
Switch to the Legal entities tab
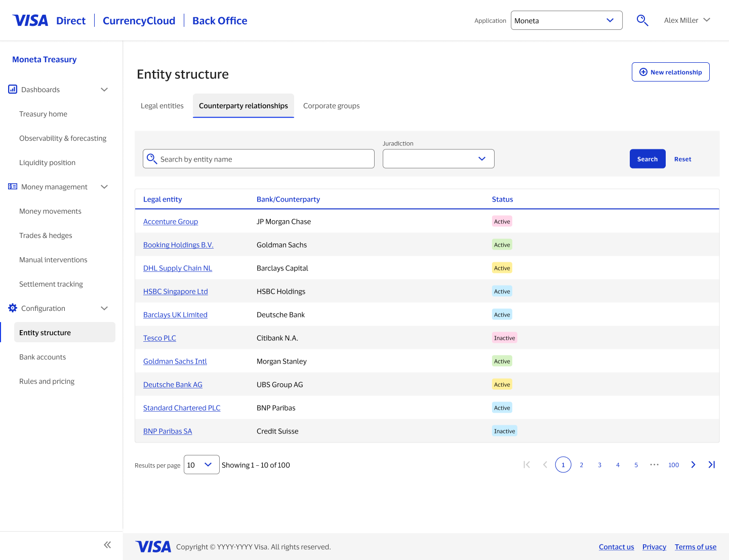[162, 106]
